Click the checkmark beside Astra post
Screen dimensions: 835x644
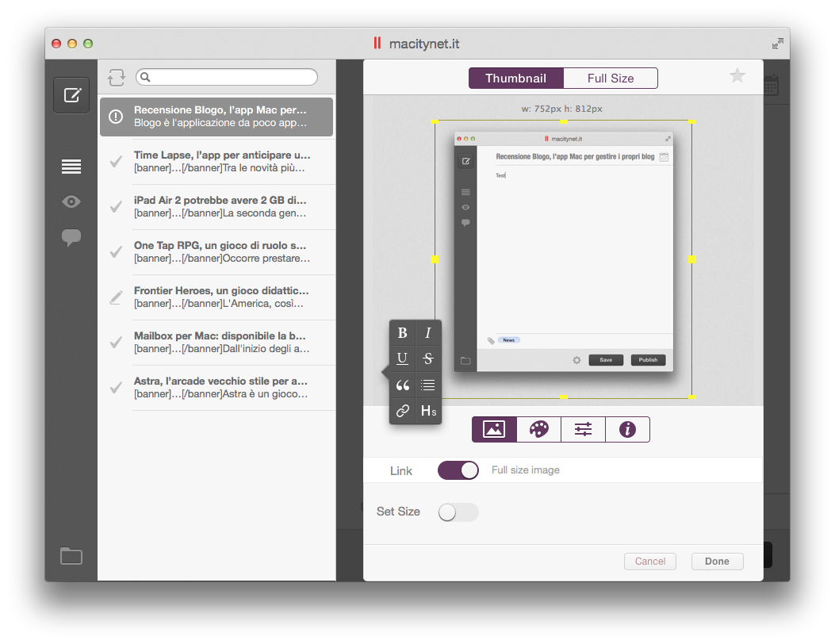pos(116,388)
